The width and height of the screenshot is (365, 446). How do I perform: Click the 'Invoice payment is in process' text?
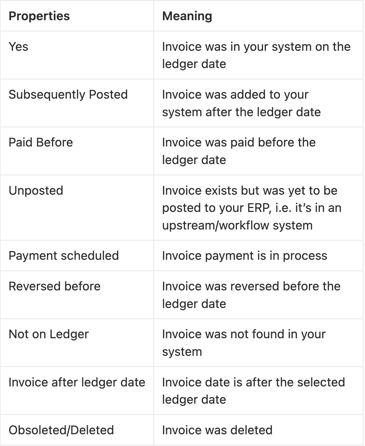[x=244, y=256]
